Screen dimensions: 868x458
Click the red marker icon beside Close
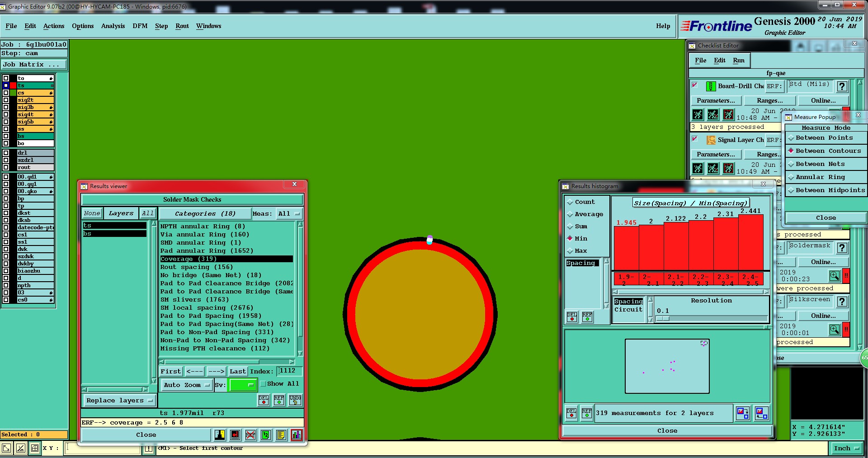[235, 435]
